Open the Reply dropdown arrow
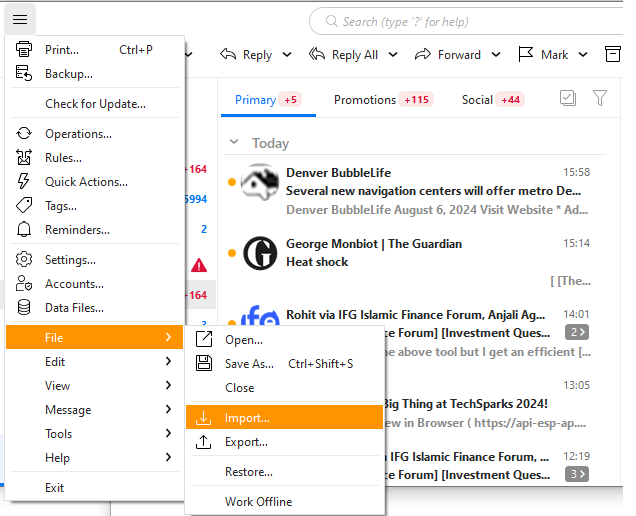 (x=287, y=55)
